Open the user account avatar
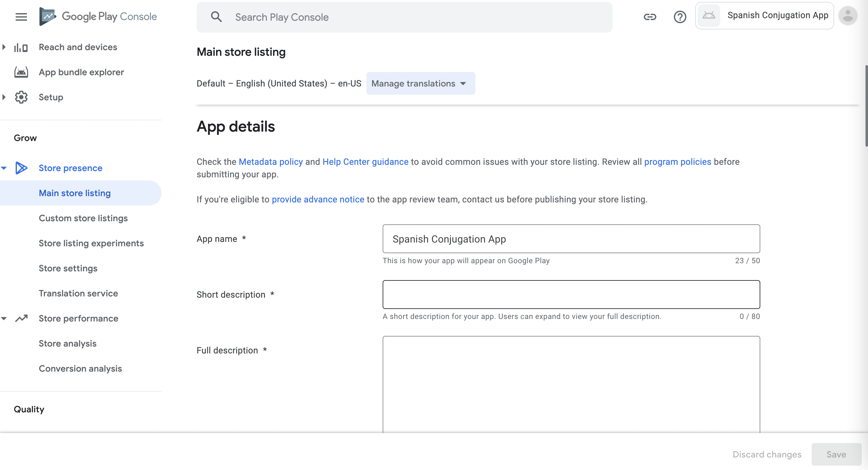Viewport: 868px width, 470px height. 848,16
